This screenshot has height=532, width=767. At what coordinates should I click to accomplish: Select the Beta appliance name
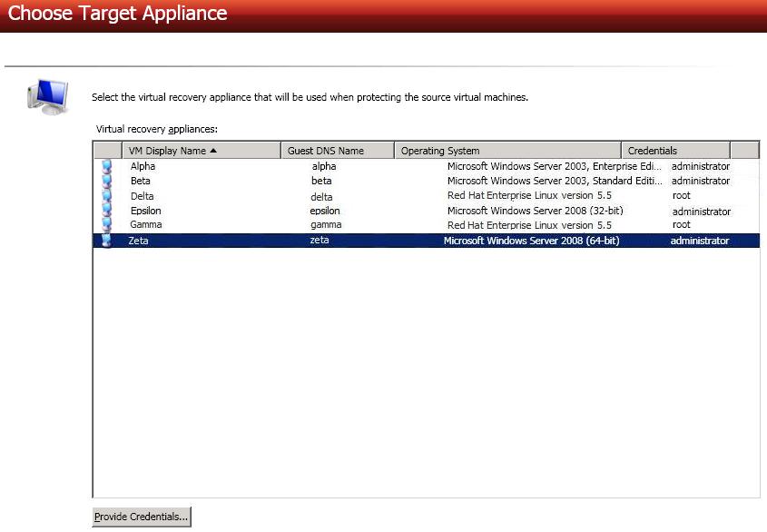click(x=141, y=181)
